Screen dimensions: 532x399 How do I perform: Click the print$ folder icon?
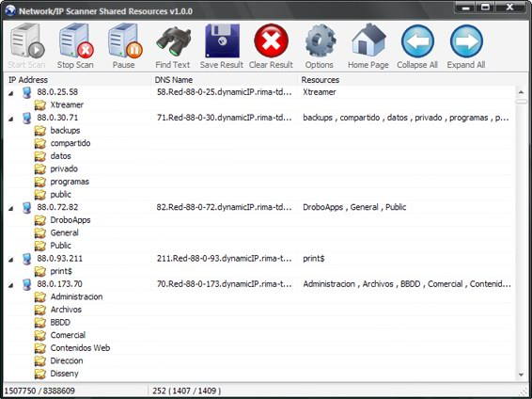pos(40,271)
